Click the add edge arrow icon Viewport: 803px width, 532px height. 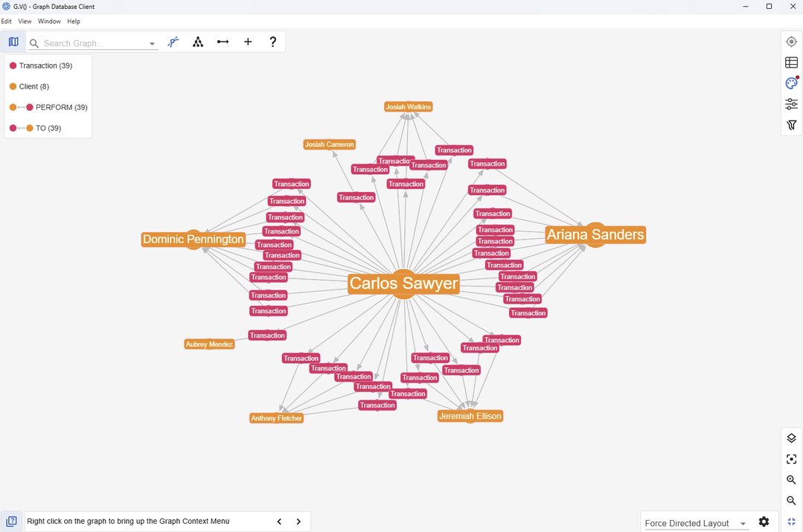(x=223, y=42)
